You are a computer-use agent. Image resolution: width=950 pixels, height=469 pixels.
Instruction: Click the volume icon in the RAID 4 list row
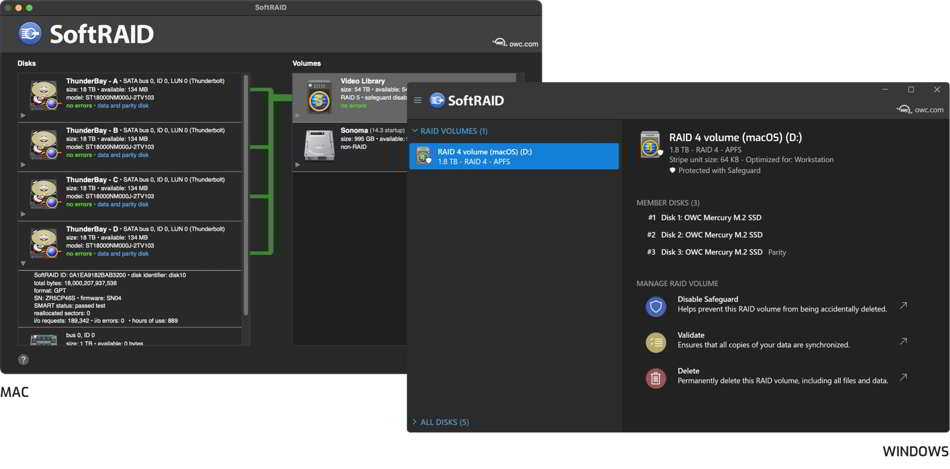(423, 156)
